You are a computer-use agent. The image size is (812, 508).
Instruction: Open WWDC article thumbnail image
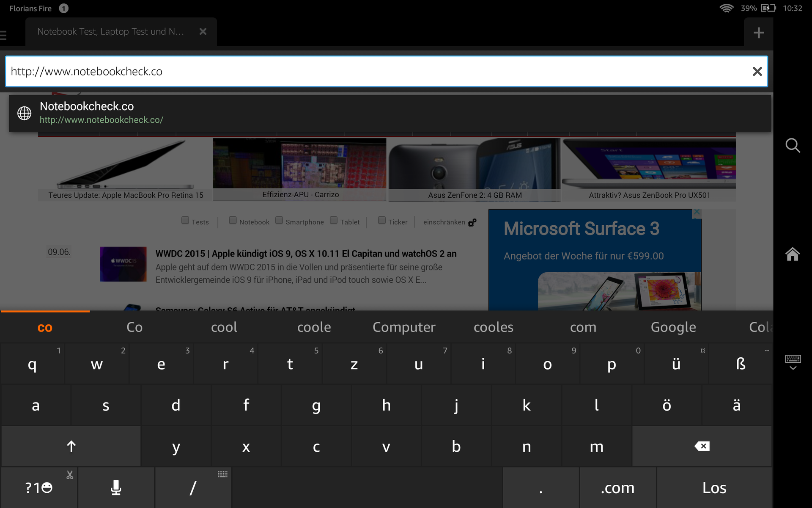point(123,264)
